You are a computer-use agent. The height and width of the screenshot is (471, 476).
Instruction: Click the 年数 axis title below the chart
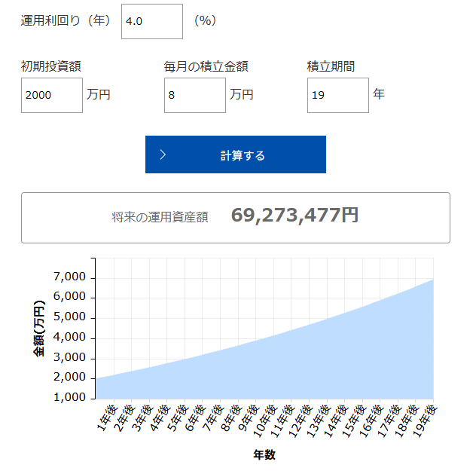(x=264, y=454)
